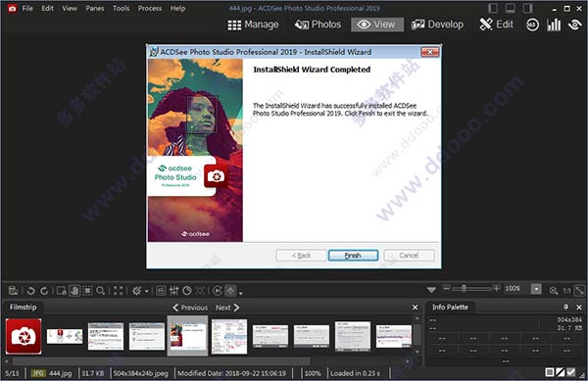Pin the Info Palette pane
The height and width of the screenshot is (381, 588).
point(565,308)
